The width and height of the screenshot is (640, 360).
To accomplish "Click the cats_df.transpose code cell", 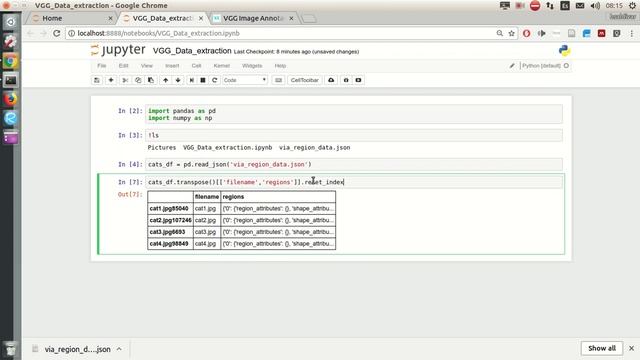I will click(354, 182).
